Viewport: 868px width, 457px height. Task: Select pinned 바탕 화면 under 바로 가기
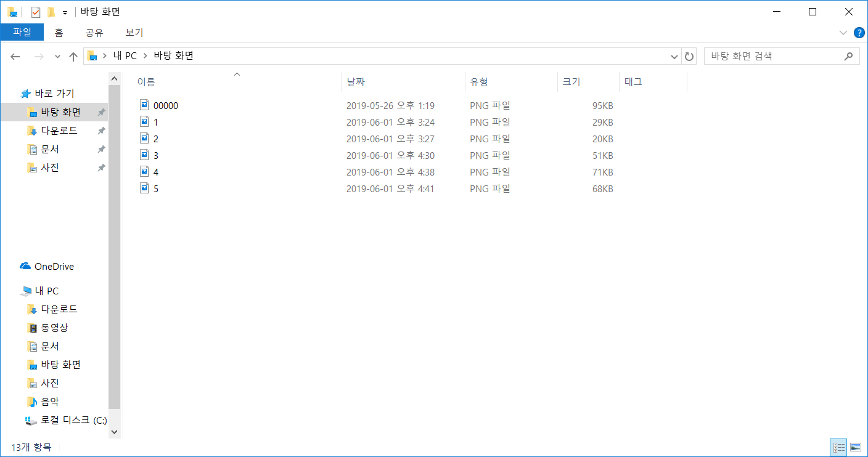pos(60,112)
